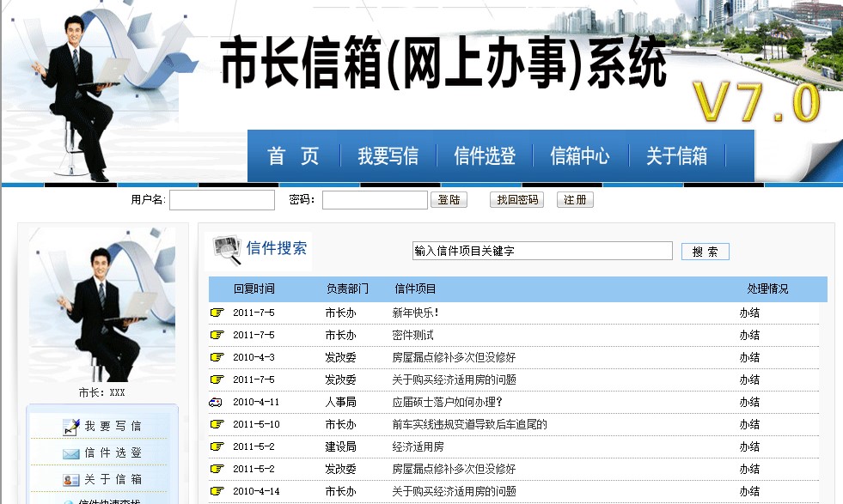
Task: Click hand icon in 2011-7-5 发改委 row
Action: pos(217,380)
